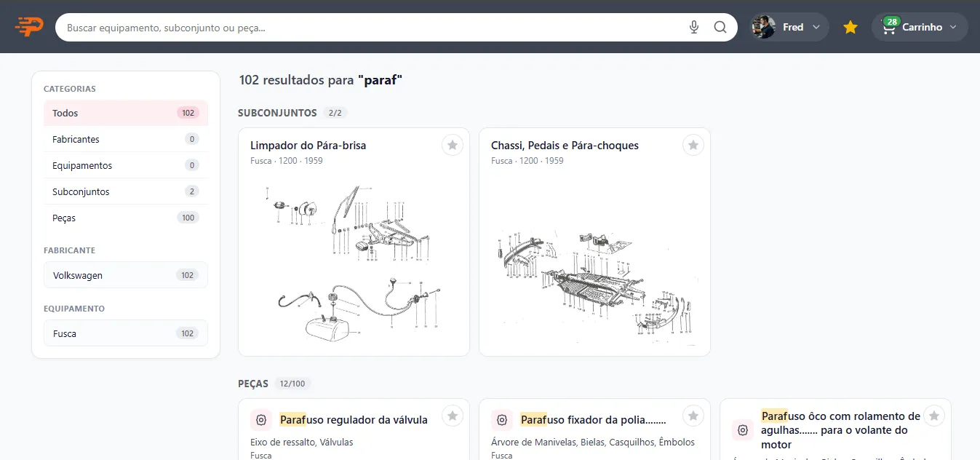
Task: Activate voice search microphone icon
Action: point(694,28)
